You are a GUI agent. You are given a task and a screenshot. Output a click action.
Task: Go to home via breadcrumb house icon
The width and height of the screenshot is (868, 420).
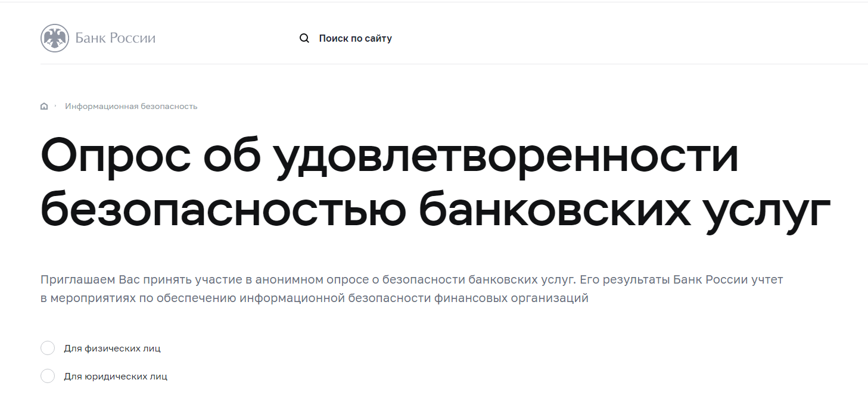coord(44,106)
